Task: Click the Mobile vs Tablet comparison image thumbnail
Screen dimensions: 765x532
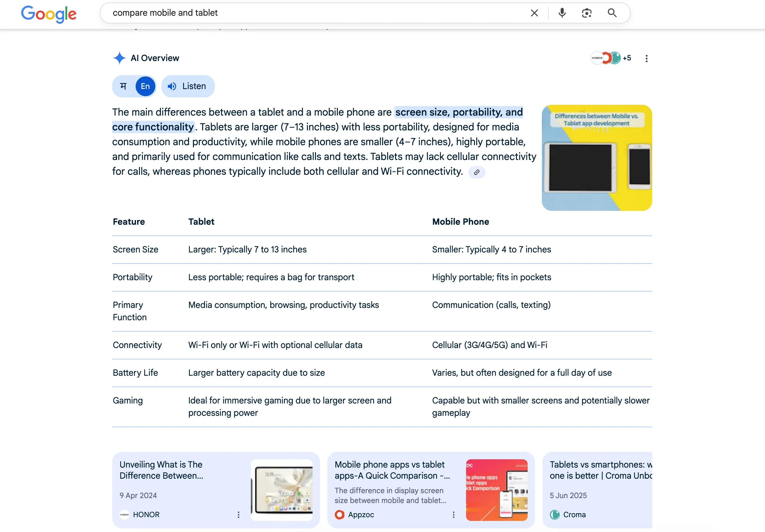Action: (x=597, y=157)
